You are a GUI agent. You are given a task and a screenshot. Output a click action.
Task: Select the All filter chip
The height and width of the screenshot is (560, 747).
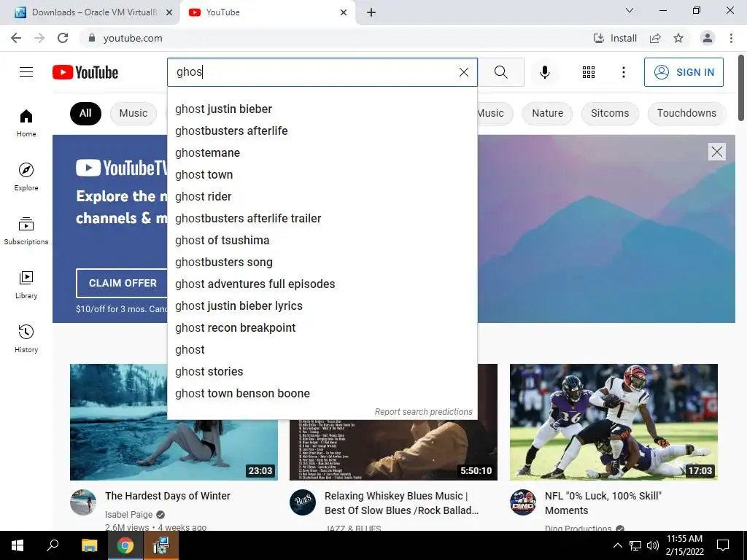[x=86, y=113]
